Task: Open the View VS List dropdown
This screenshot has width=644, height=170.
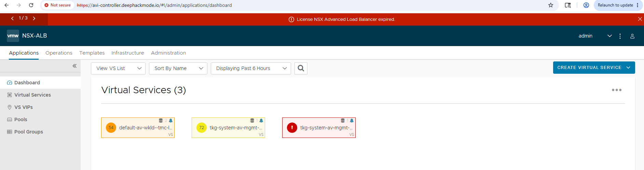Action: pyautogui.click(x=118, y=68)
